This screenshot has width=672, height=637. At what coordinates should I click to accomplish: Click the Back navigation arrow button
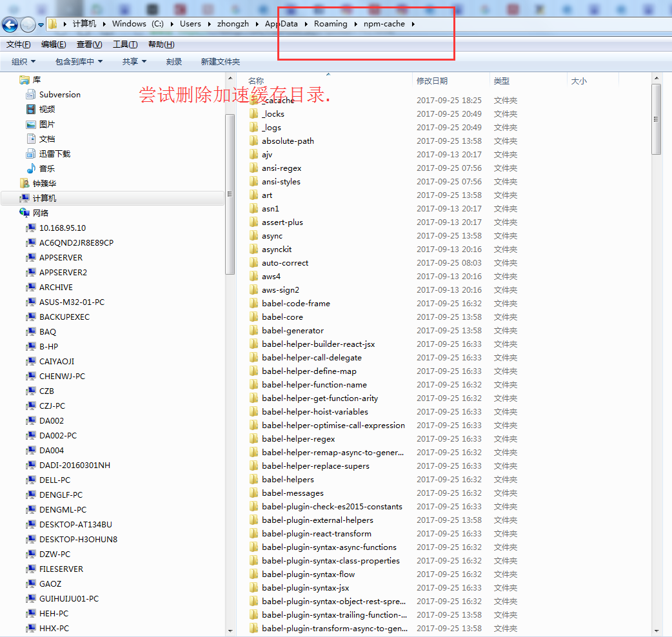click(x=10, y=24)
